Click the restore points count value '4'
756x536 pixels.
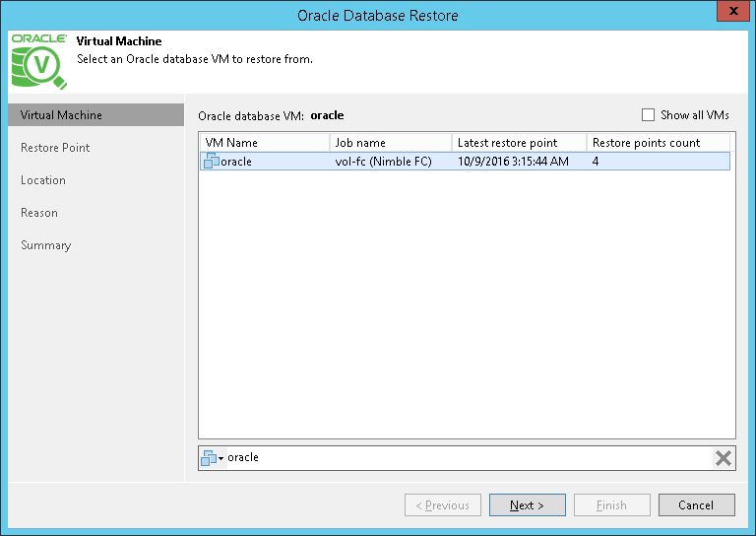(596, 162)
